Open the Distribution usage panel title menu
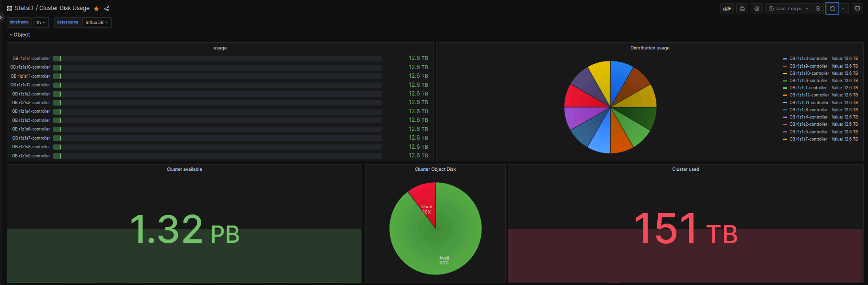The image size is (868, 285). (650, 48)
